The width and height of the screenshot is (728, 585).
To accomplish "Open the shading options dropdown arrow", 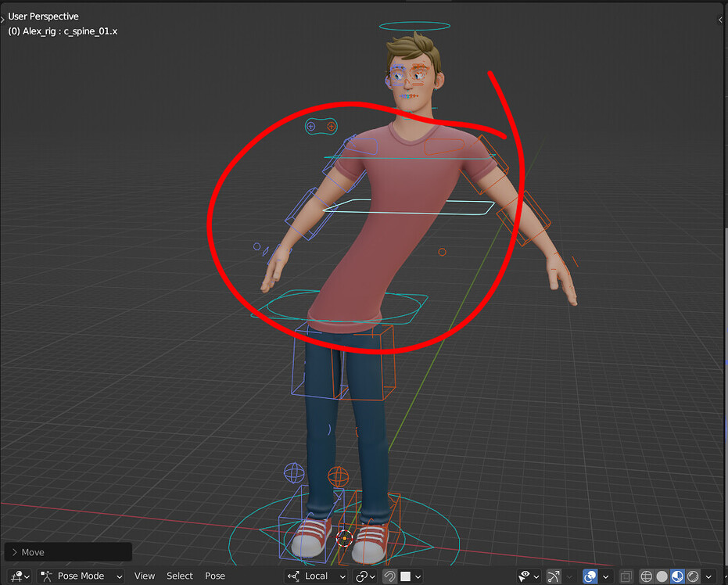I will pos(708,576).
